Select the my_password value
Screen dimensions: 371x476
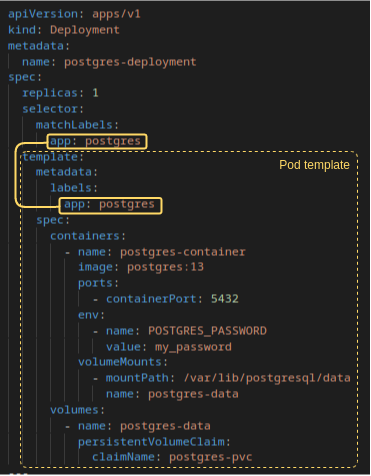coord(193,347)
